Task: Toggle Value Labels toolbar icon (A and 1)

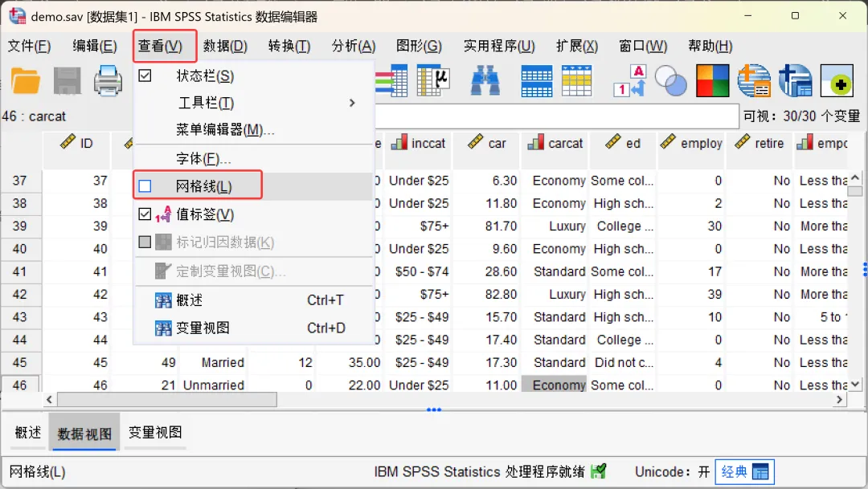Action: tap(630, 81)
